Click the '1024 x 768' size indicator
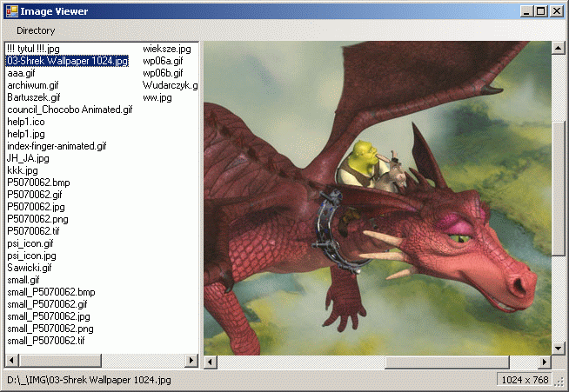 click(x=525, y=380)
